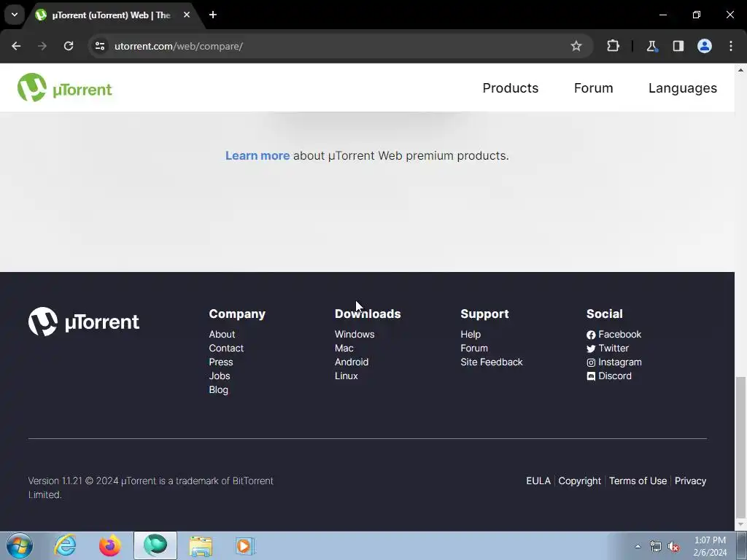This screenshot has width=747, height=560.
Task: Click the Twitter link in Social
Action: 608,348
